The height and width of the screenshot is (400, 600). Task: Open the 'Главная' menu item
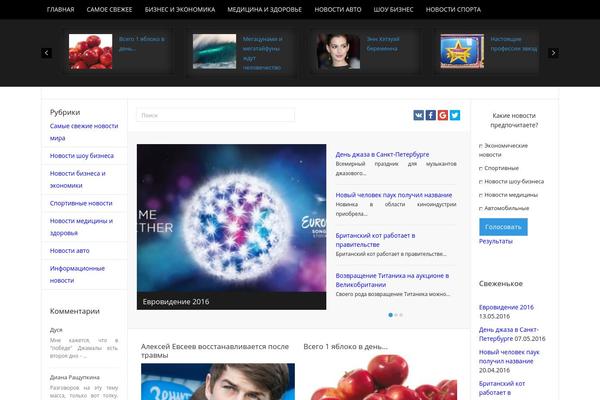click(x=60, y=10)
